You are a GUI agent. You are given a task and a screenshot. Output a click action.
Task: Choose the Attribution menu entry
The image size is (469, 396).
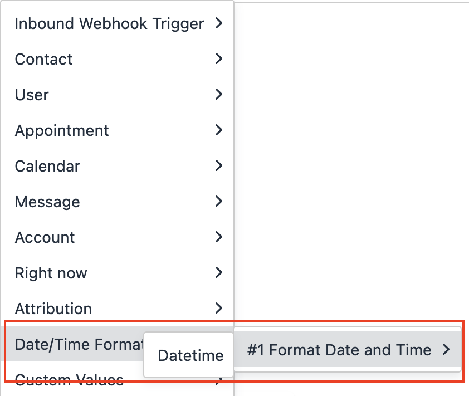click(117, 309)
